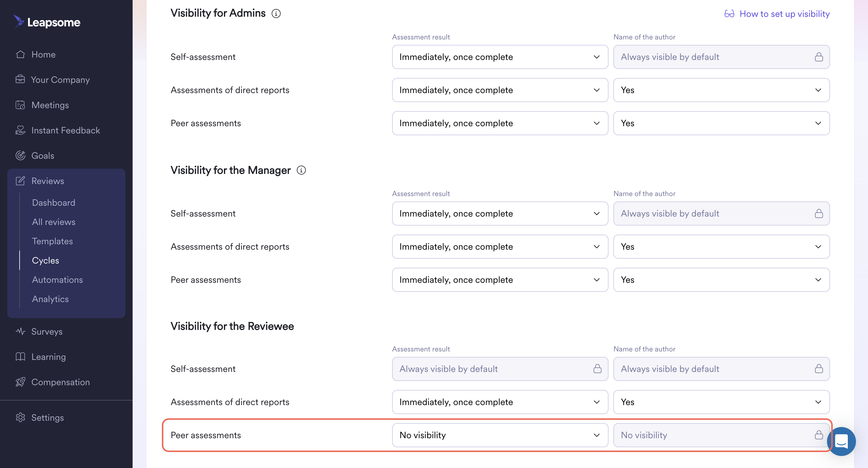Image resolution: width=868 pixels, height=468 pixels.
Task: Open All reviews submenu
Action: [x=54, y=222]
